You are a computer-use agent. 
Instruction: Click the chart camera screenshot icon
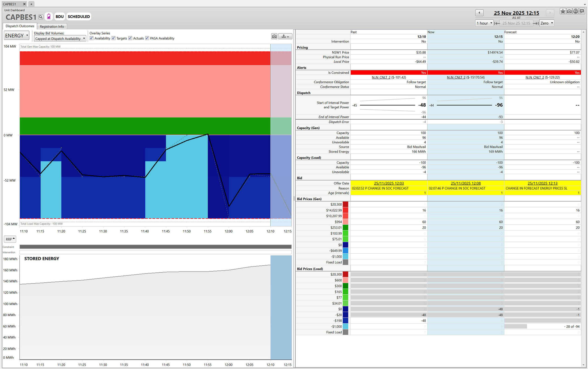click(x=274, y=36)
